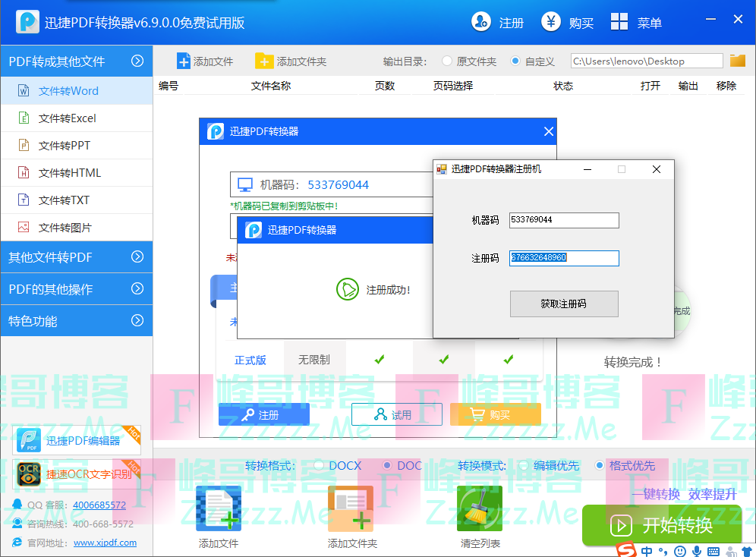Open the output directory folder icon

pyautogui.click(x=737, y=61)
